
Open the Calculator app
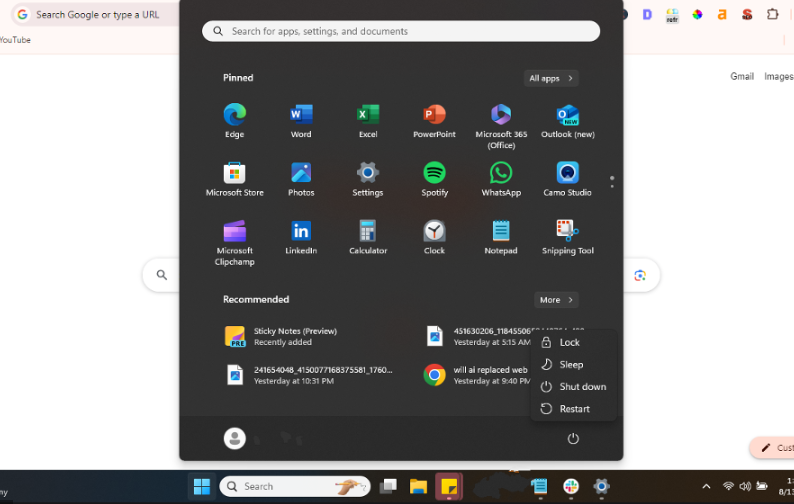coord(368,237)
